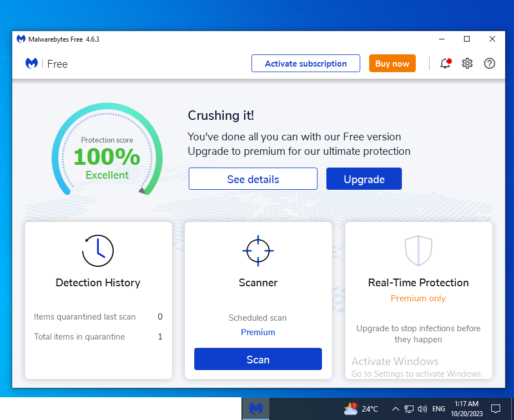The width and height of the screenshot is (514, 420).
Task: Click the Upgrade button
Action: 364,179
